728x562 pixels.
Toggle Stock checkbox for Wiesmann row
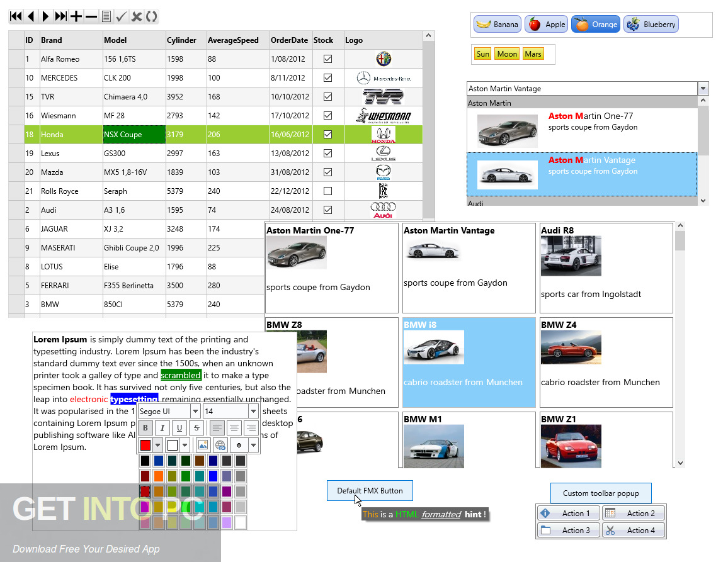327,116
